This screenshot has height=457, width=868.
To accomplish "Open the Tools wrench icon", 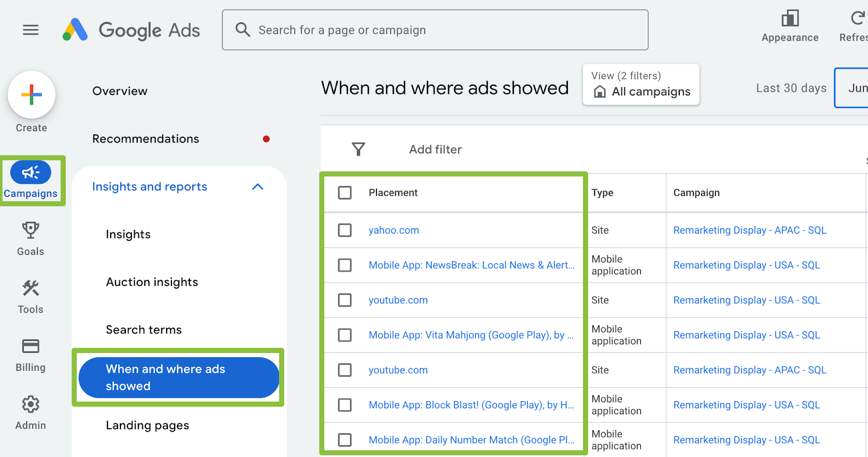I will click(x=30, y=288).
